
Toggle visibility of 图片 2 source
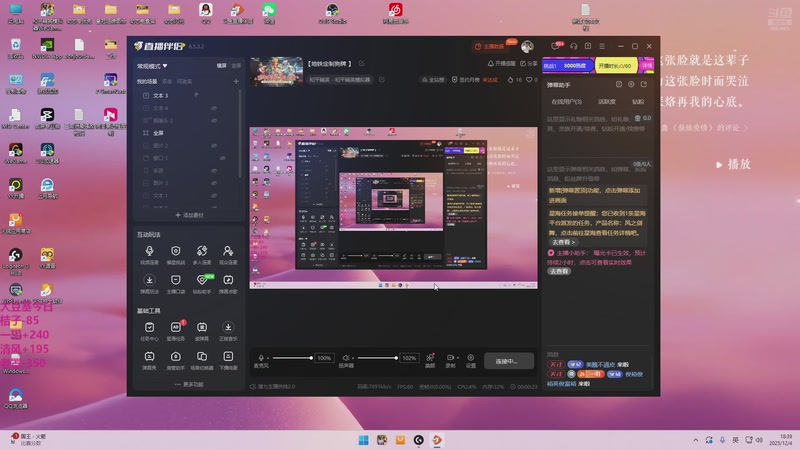pyautogui.click(x=214, y=145)
